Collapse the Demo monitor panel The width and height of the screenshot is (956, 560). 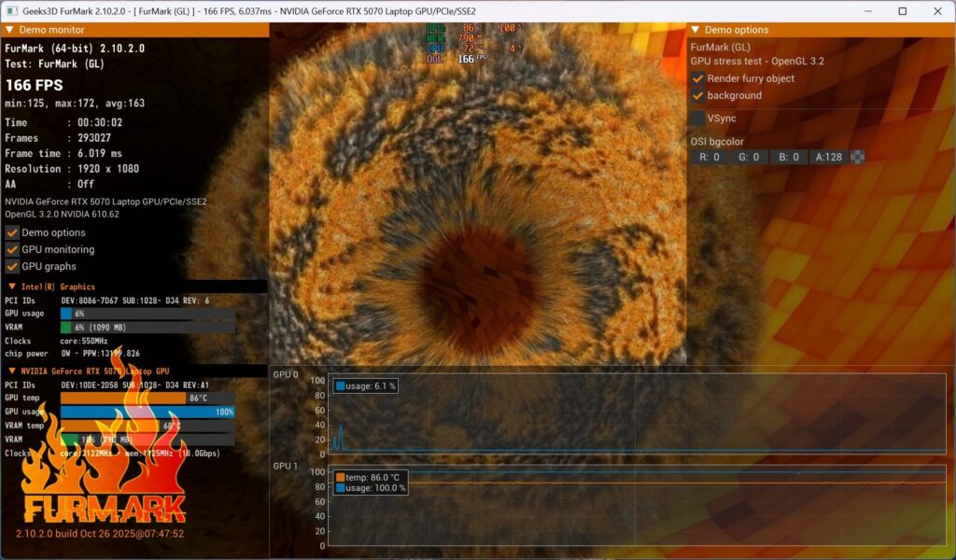pyautogui.click(x=9, y=30)
